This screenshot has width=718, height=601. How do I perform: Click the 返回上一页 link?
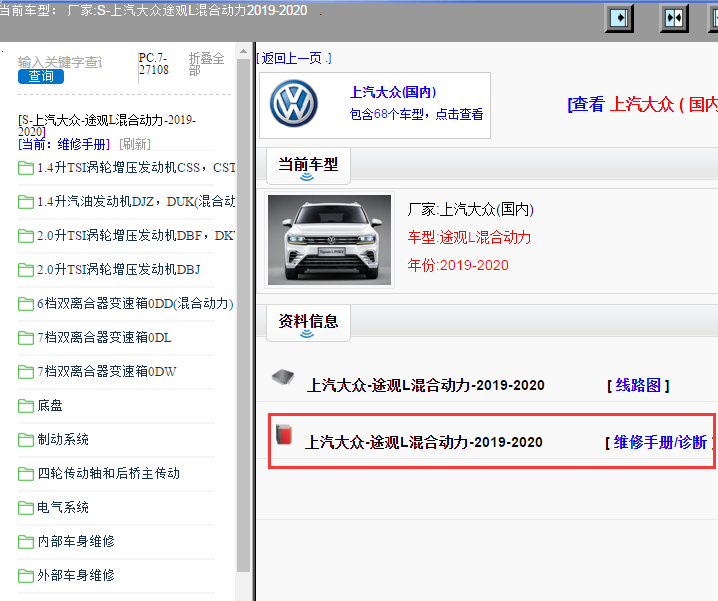294,58
